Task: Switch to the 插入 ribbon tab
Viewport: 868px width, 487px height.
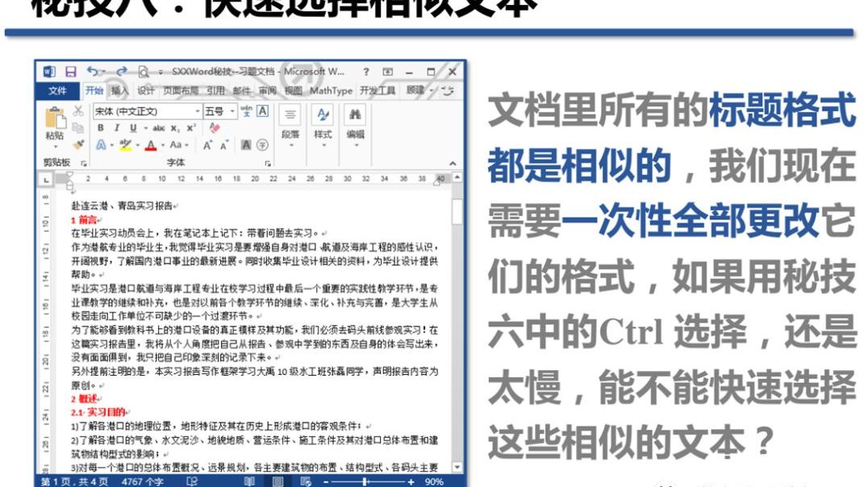Action: tap(120, 90)
